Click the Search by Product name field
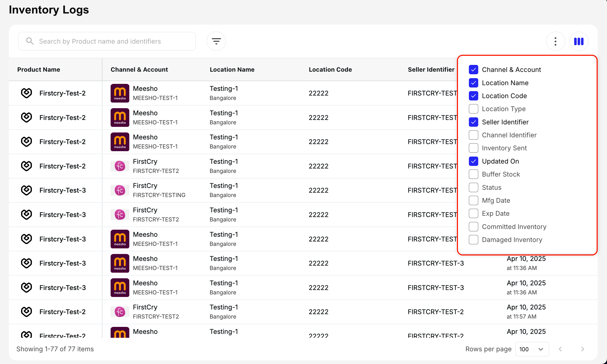 point(107,41)
